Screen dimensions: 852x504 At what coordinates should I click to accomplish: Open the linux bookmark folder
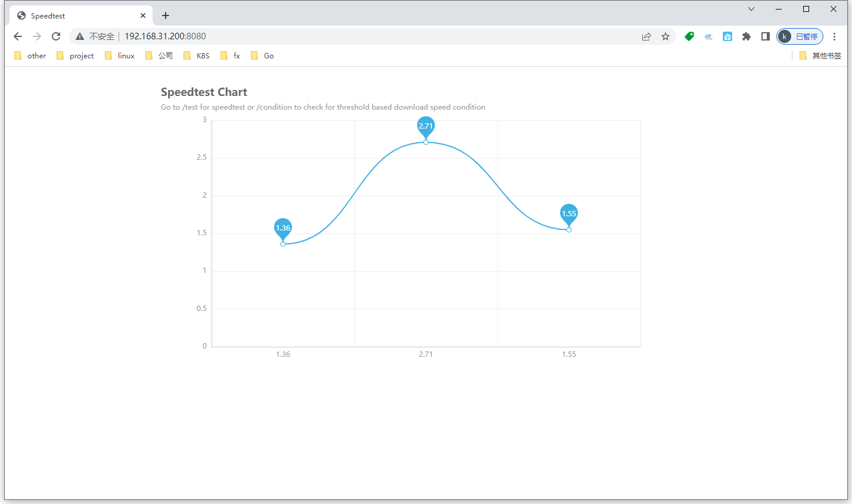pyautogui.click(x=120, y=55)
